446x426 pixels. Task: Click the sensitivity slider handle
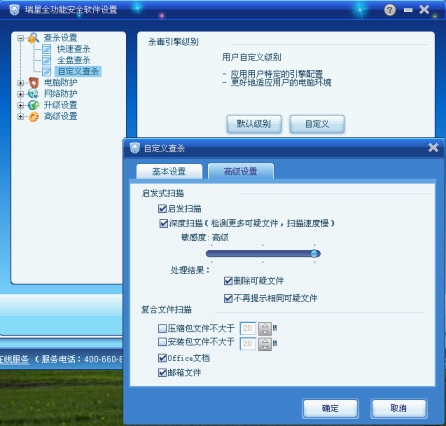(314, 254)
